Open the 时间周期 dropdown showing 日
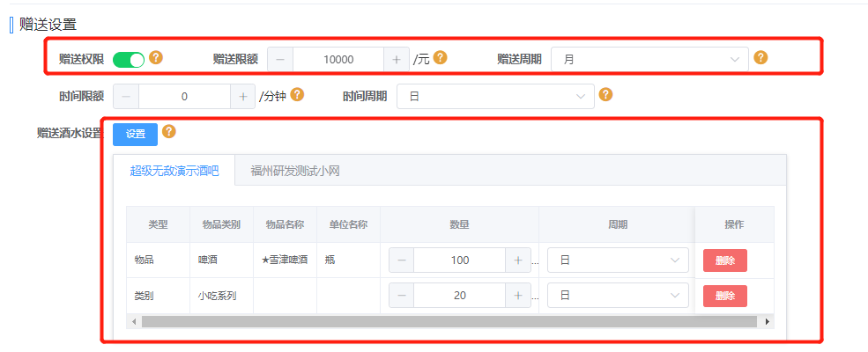This screenshot has width=868, height=352. (495, 96)
